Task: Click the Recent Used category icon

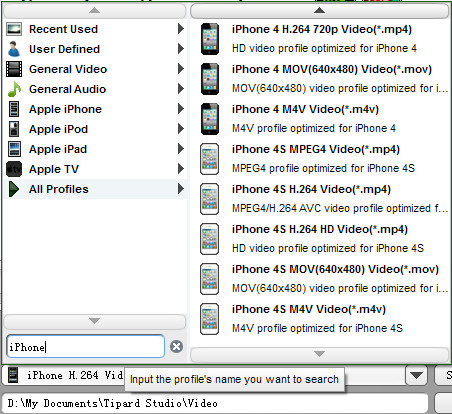Action: pos(14,29)
